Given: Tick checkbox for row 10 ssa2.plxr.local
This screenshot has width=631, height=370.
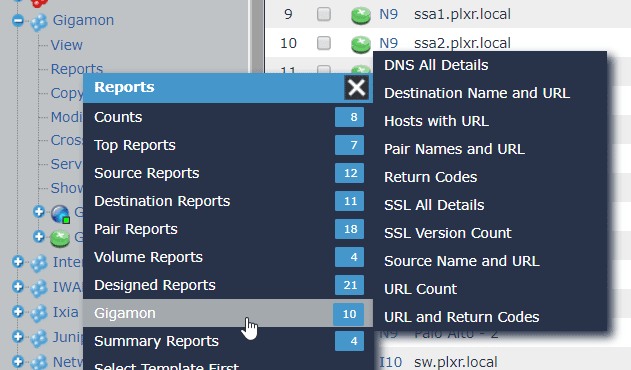Looking at the screenshot, I should [x=324, y=43].
